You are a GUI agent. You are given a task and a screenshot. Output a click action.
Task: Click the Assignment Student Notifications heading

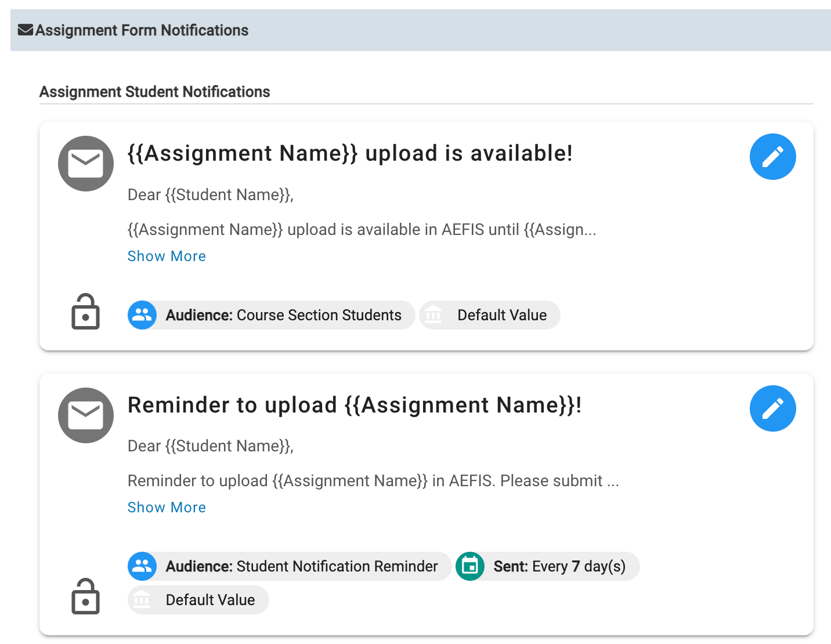click(154, 92)
